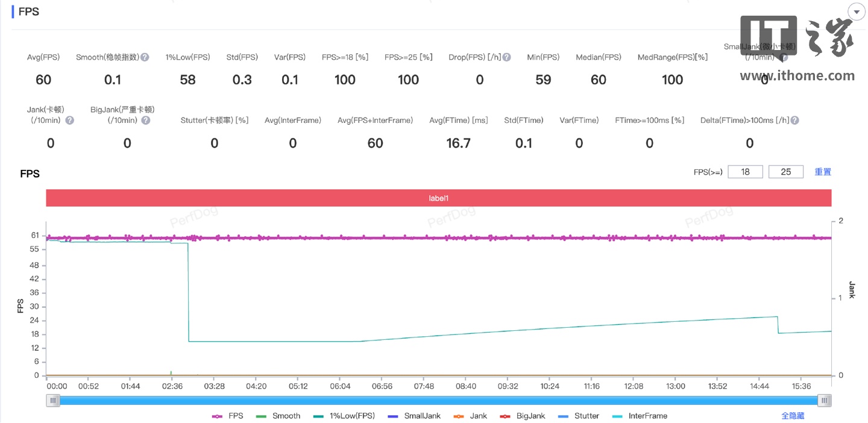Expand the top-right circular dropdown arrow
The height and width of the screenshot is (423, 868).
(x=856, y=12)
